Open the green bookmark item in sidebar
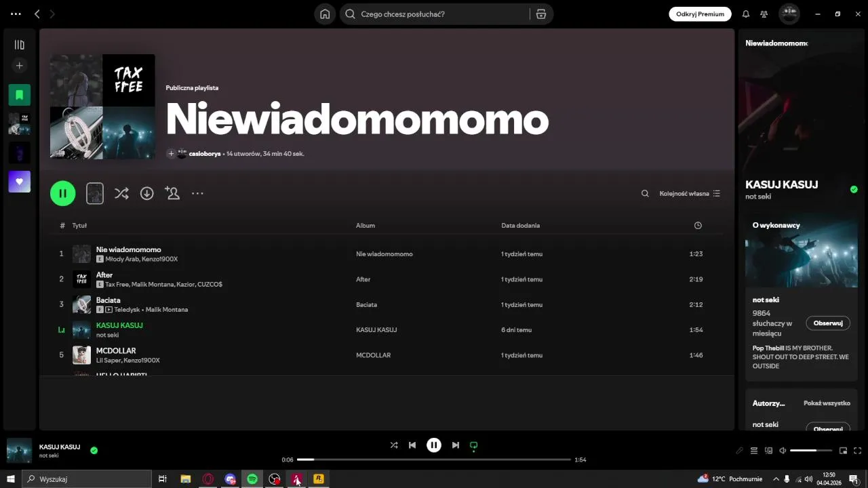868x488 pixels. tap(20, 95)
